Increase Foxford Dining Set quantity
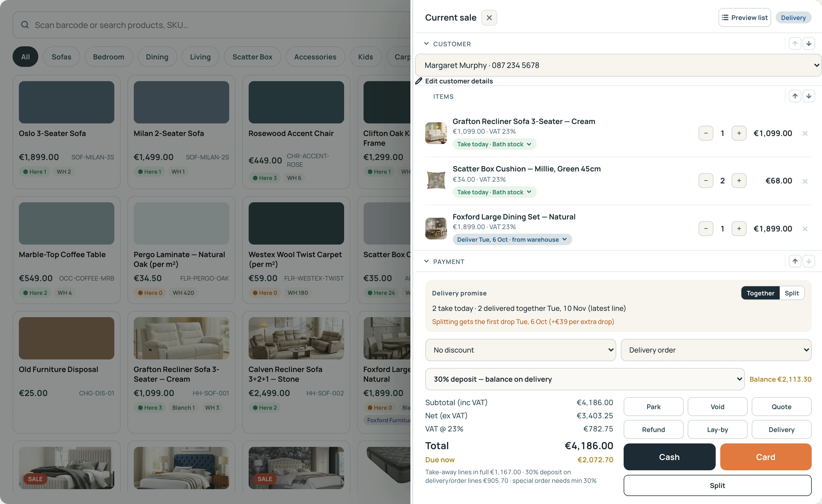 click(x=739, y=229)
